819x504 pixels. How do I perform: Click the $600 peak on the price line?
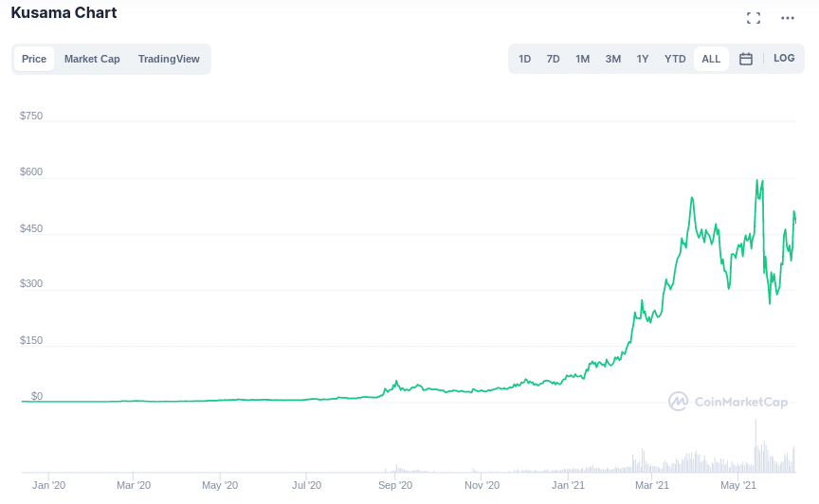tap(756, 180)
